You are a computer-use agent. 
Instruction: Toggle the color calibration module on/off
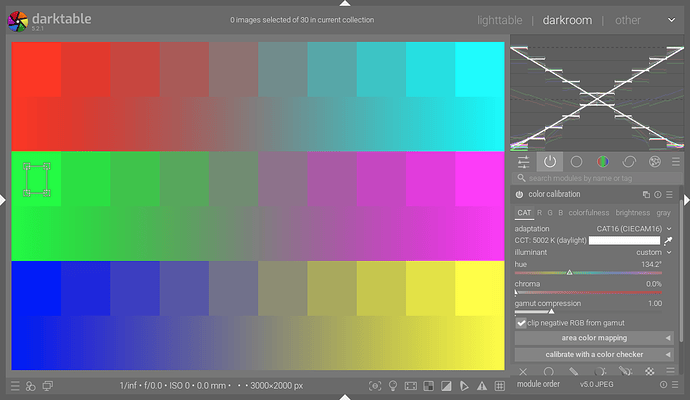pos(520,194)
